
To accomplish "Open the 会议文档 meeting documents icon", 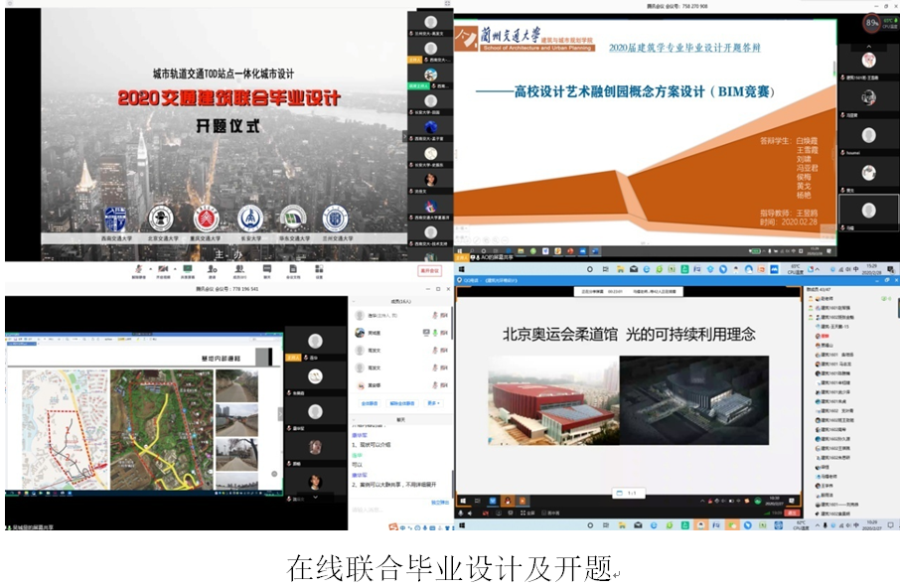I will (293, 270).
